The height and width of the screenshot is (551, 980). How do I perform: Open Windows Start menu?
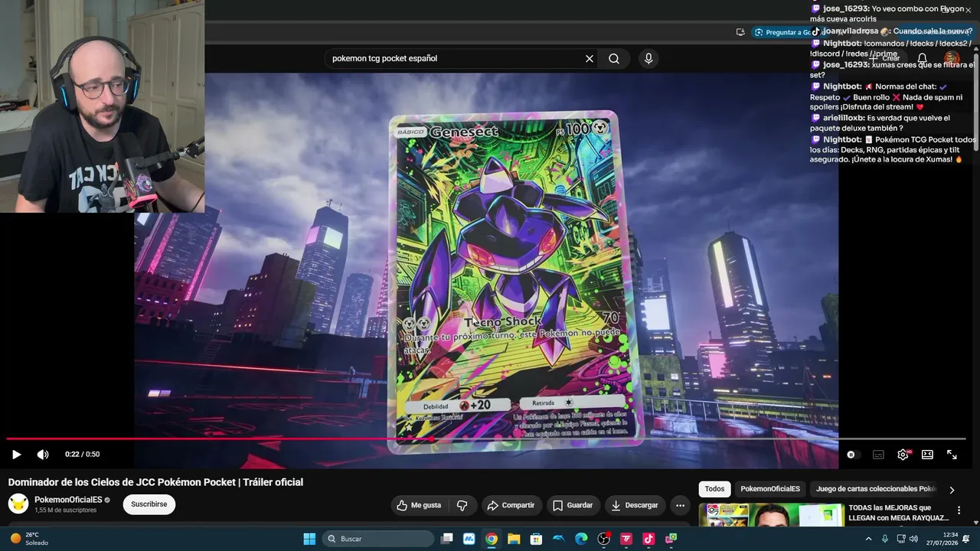click(x=309, y=539)
